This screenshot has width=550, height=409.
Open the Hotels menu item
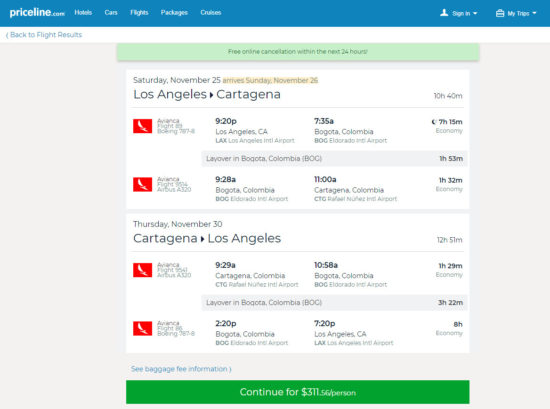click(83, 13)
